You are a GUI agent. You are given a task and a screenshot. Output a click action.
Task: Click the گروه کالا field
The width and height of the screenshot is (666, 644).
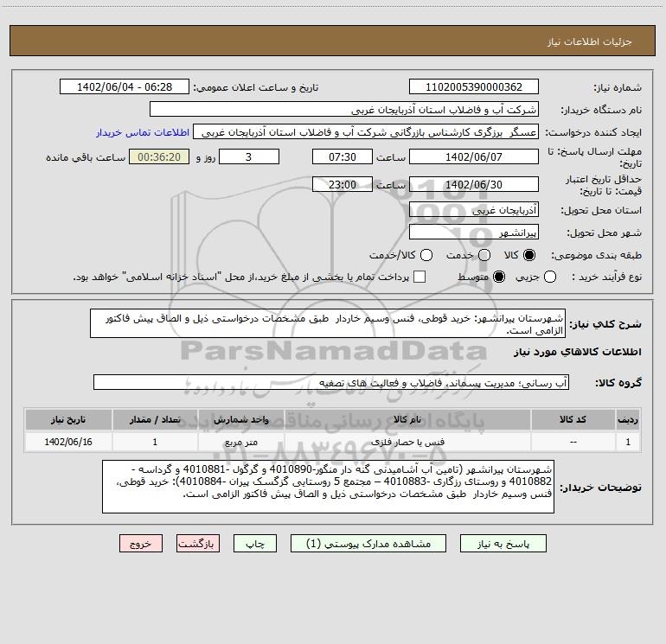tap(331, 382)
